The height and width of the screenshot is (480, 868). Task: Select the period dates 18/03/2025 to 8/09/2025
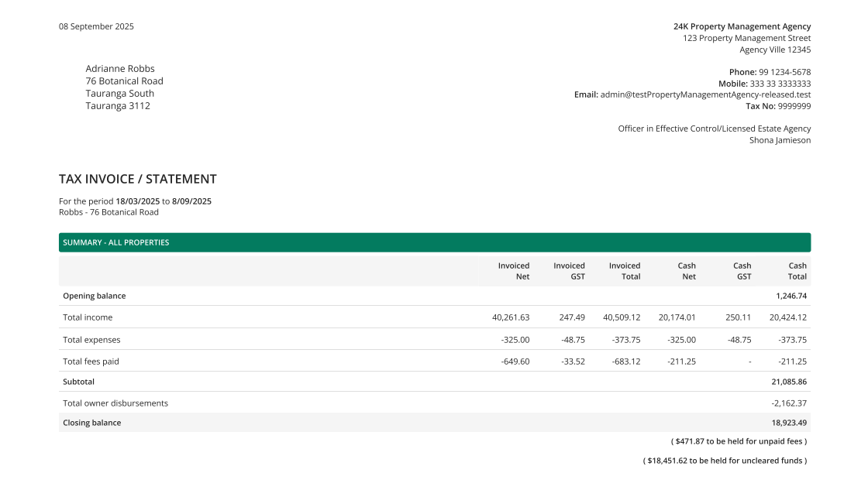coord(164,201)
